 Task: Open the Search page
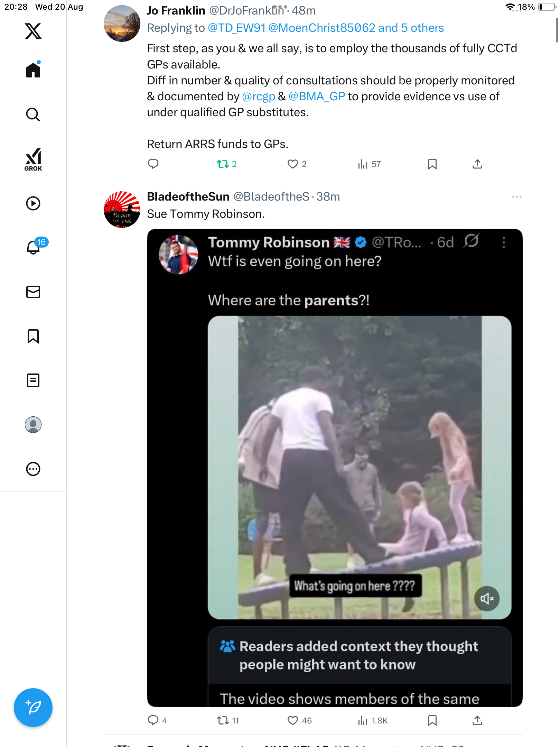tap(33, 114)
